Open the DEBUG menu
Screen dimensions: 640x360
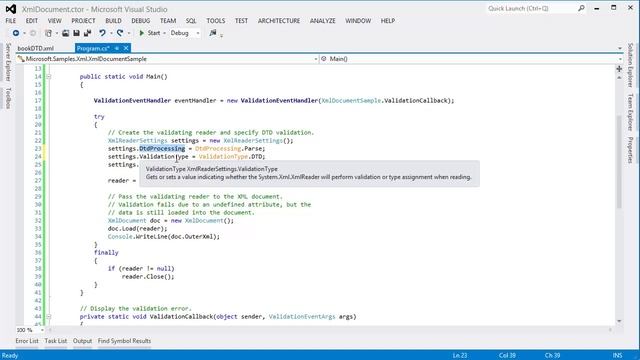140,21
